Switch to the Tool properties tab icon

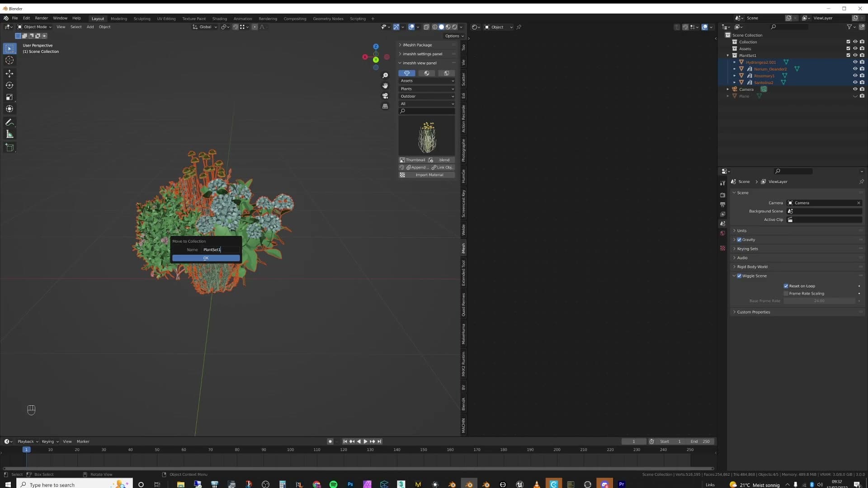[722, 183]
